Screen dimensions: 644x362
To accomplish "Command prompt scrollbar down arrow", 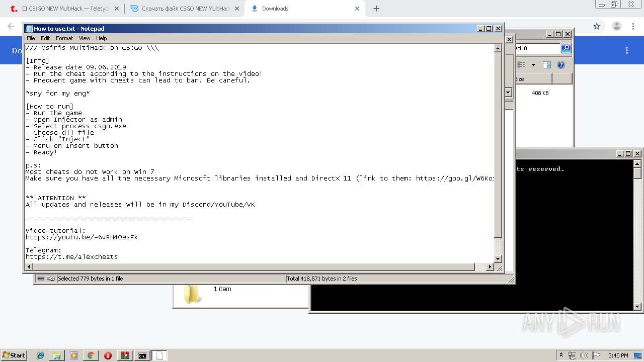I will [637, 306].
